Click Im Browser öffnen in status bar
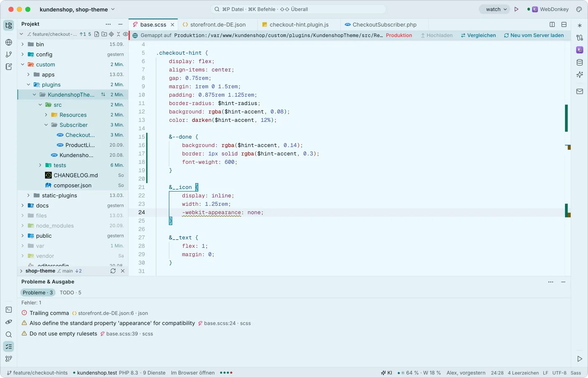The image size is (588, 378). pos(193,373)
